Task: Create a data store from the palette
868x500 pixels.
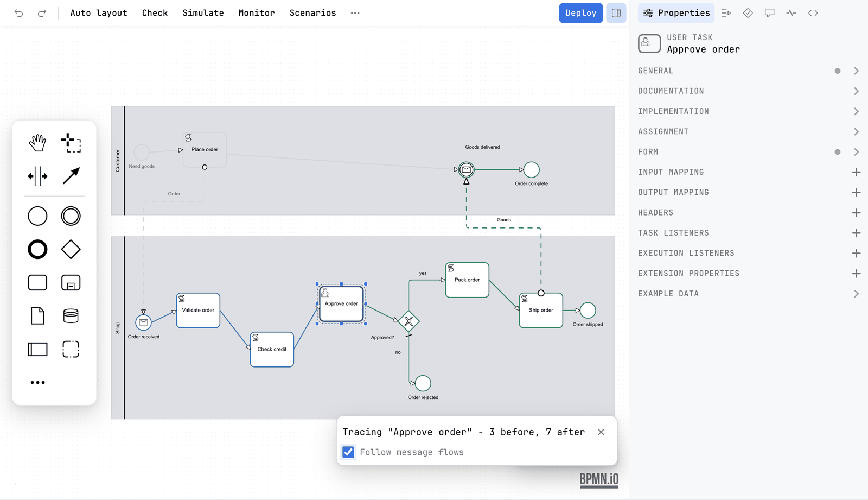Action: click(71, 316)
